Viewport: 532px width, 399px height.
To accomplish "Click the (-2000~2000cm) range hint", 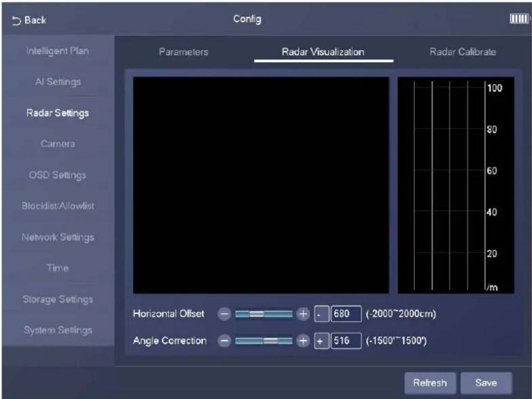I will click(401, 314).
